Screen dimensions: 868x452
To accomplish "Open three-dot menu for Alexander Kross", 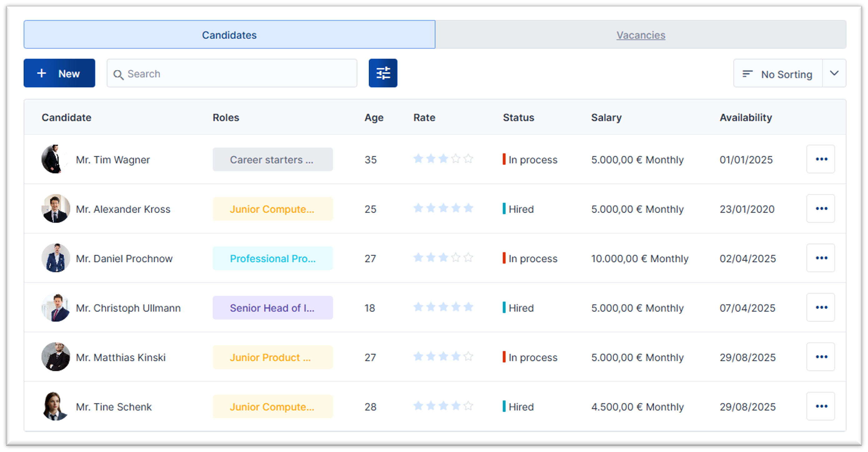I will click(x=820, y=208).
